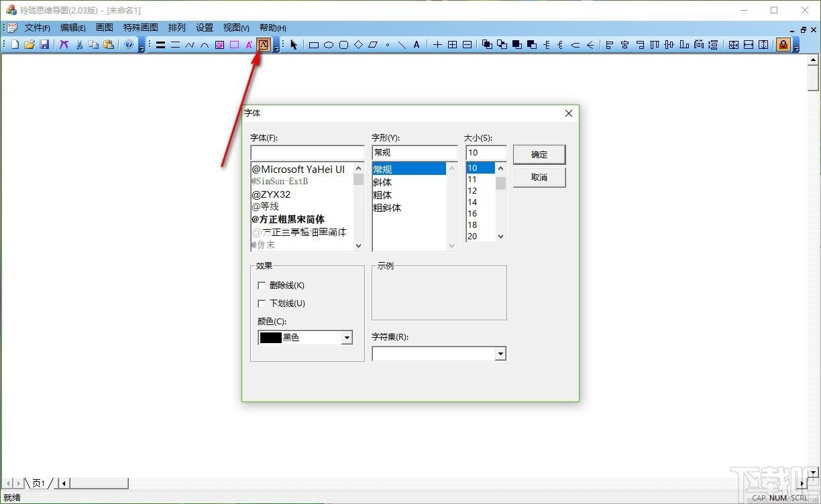Enable the 删除线(K) strikethrough checkbox
821x504 pixels.
coord(262,286)
